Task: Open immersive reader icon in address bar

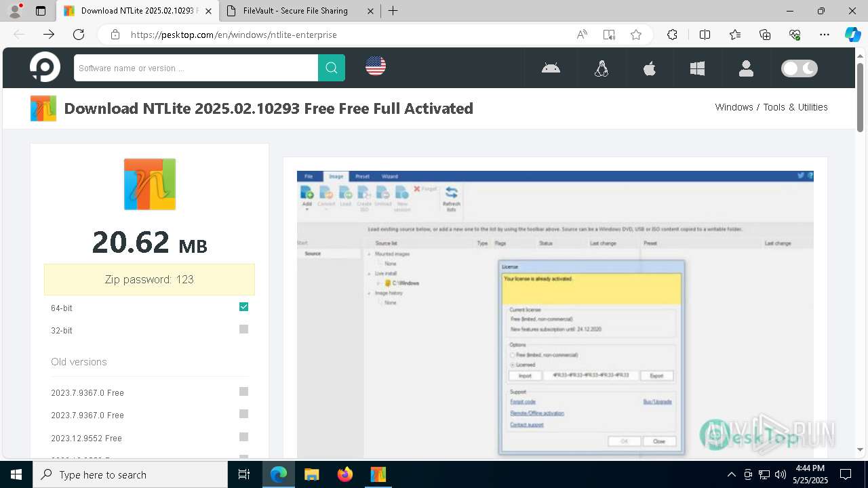Action: click(x=609, y=35)
